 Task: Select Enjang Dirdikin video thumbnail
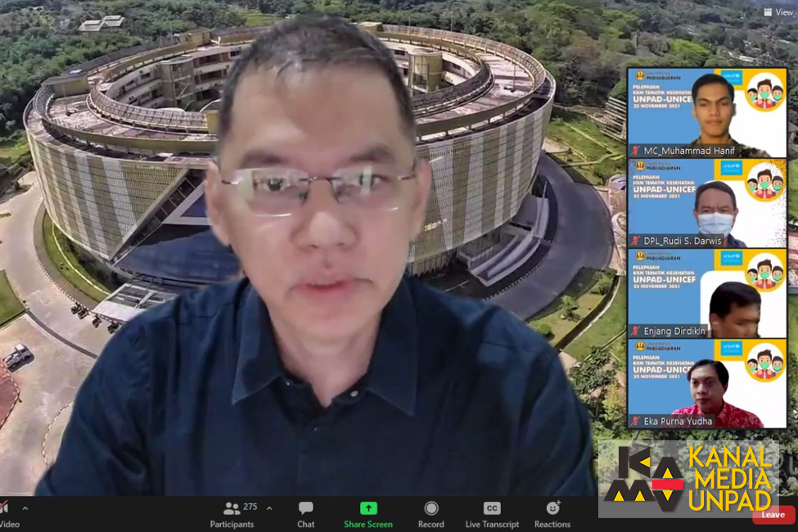coord(707,293)
